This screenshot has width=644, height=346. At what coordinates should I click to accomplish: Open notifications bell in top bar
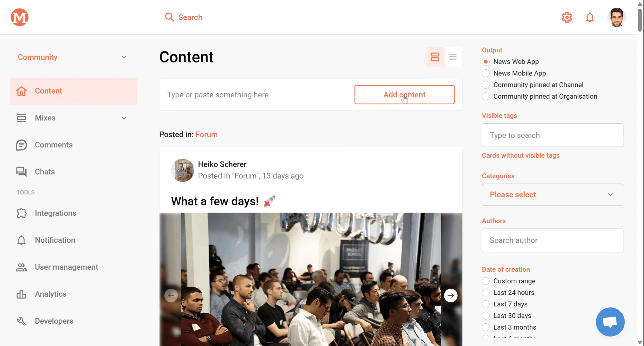[590, 17]
